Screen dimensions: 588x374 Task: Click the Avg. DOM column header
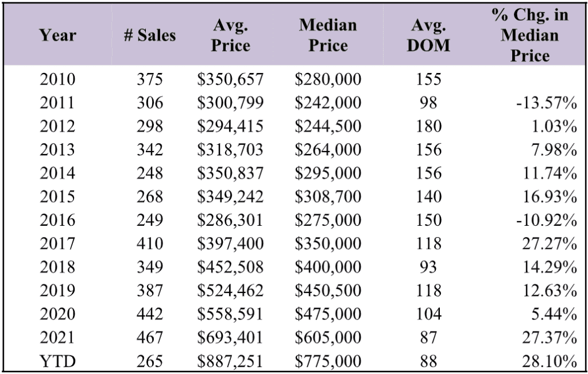click(x=428, y=35)
